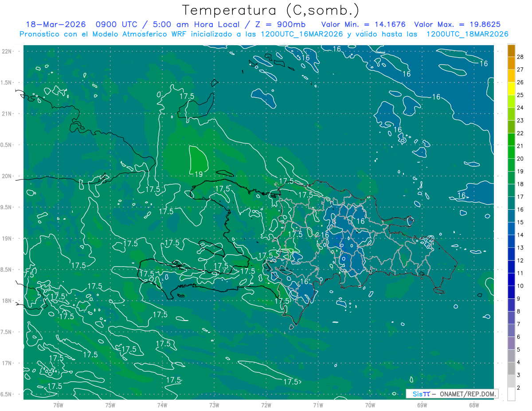Select the '1200UTC_18MAR2026' valid-until time
Viewport: 532px width, 411px height.
tap(467, 34)
